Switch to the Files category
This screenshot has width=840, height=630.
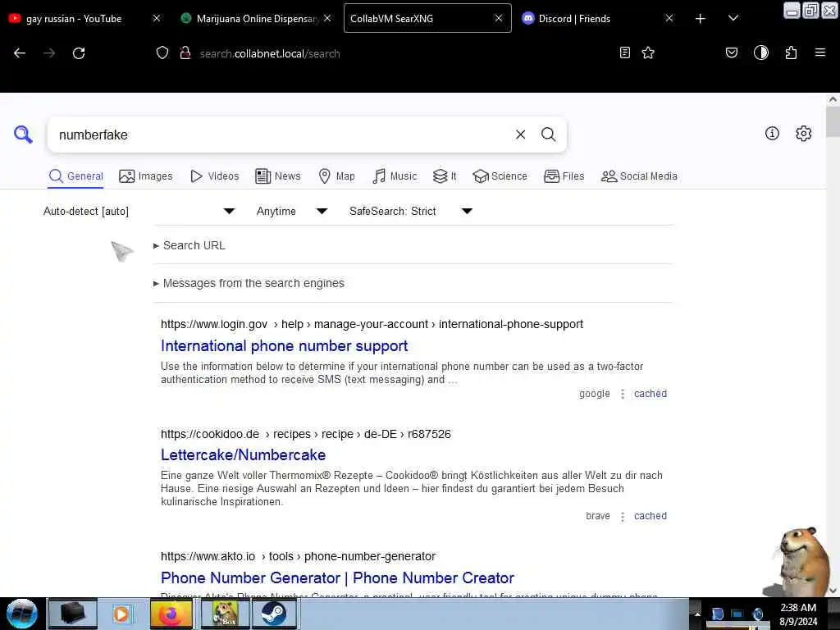[x=564, y=176]
